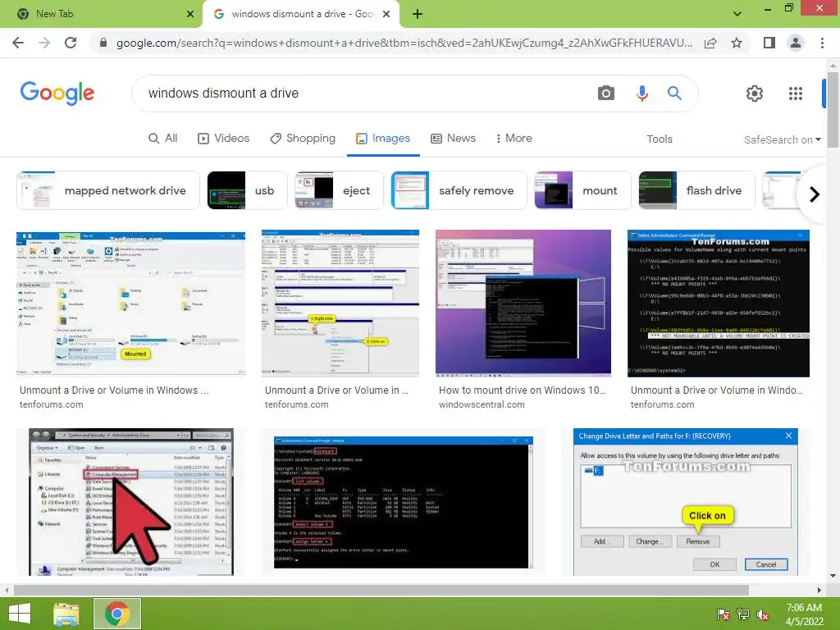Click the network tray icon
The image size is (840, 630).
click(743, 614)
